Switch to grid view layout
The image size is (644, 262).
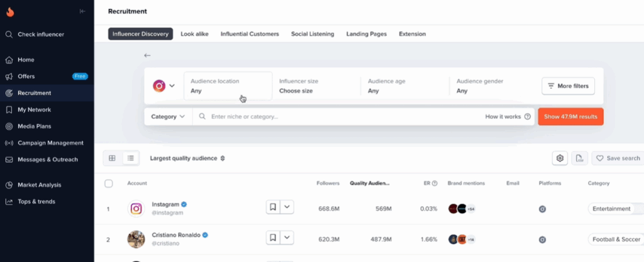click(x=112, y=158)
